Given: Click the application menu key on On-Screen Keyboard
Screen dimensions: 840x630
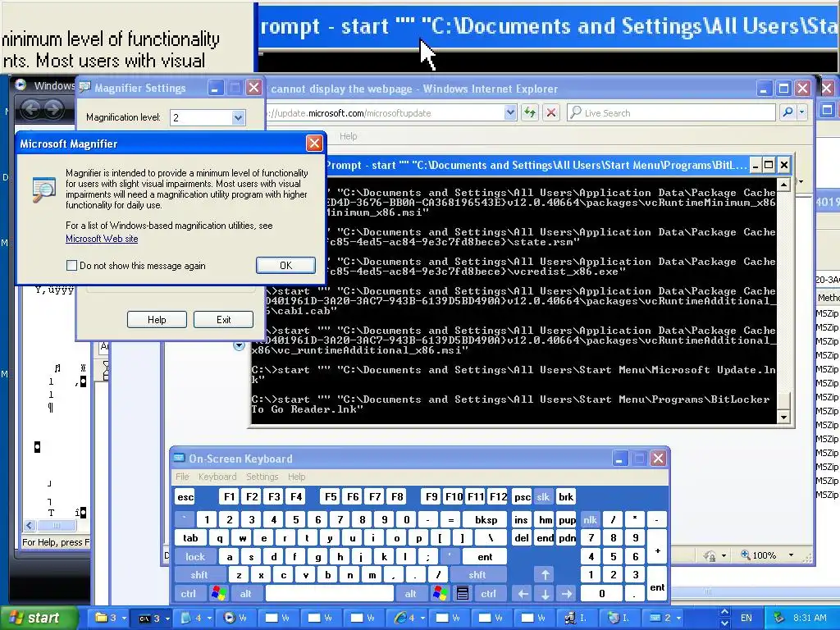Looking at the screenshot, I should (463, 594).
